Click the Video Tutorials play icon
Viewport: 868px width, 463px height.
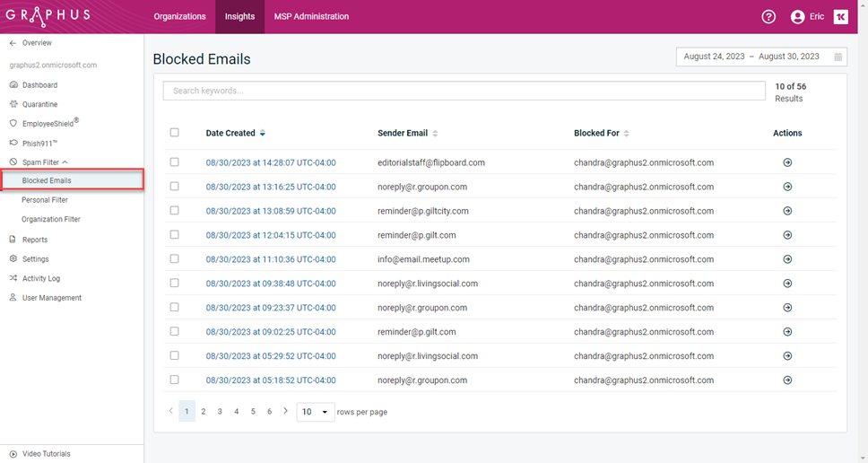point(13,454)
